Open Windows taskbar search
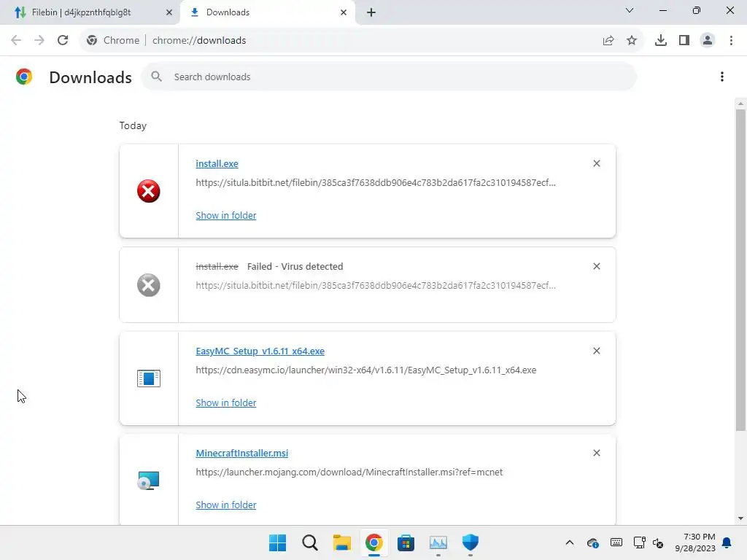Screen dimensions: 747x560 309,542
